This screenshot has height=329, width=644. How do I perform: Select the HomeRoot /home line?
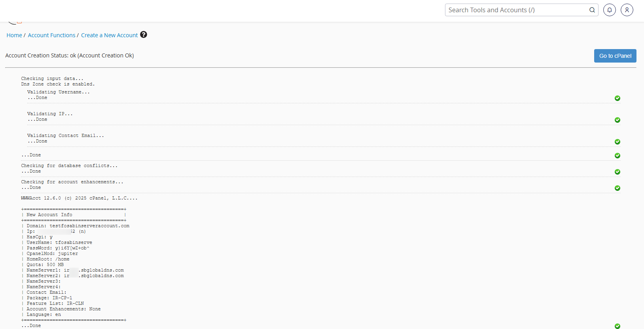(x=48, y=259)
